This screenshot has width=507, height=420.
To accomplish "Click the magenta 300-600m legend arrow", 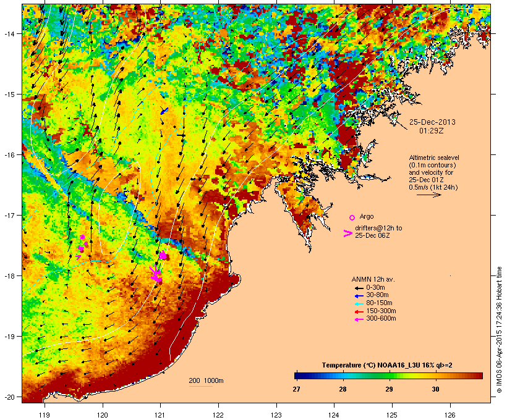I will point(359,319).
